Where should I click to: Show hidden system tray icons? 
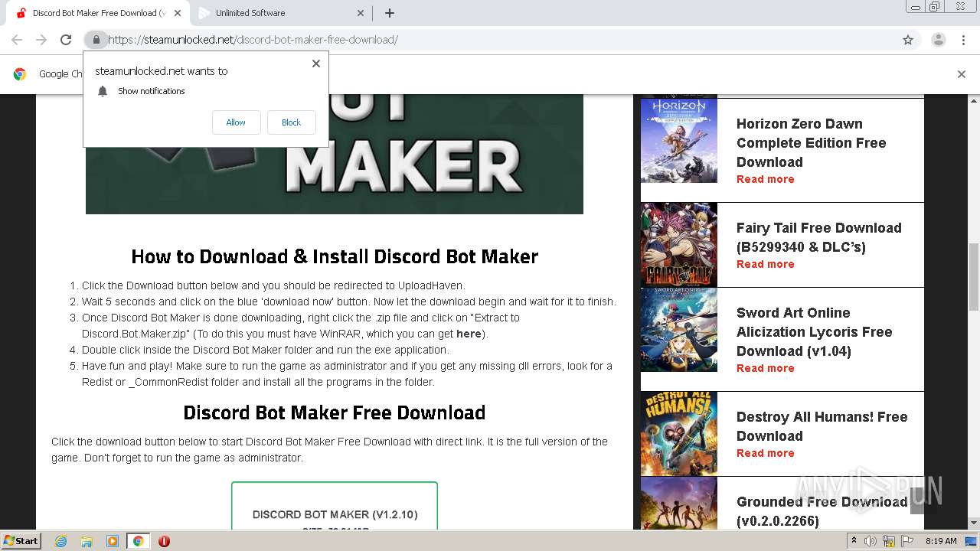855,541
